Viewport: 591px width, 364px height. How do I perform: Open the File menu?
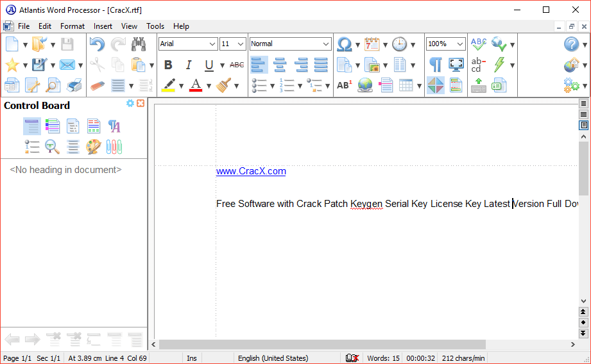[24, 26]
